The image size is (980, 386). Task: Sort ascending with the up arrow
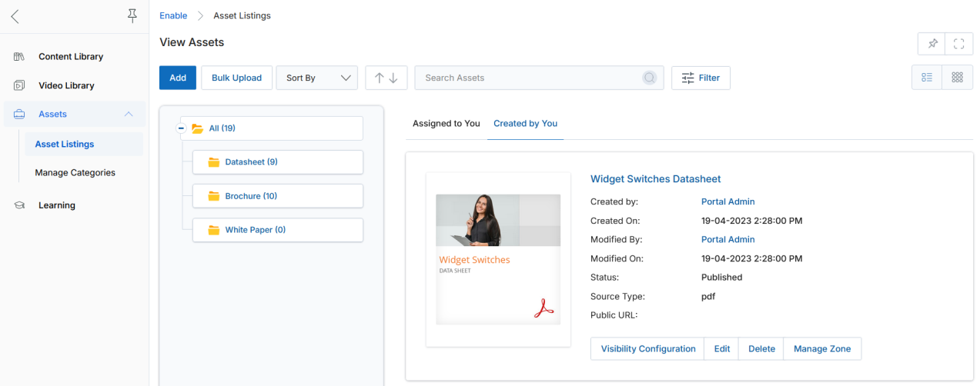click(x=379, y=78)
